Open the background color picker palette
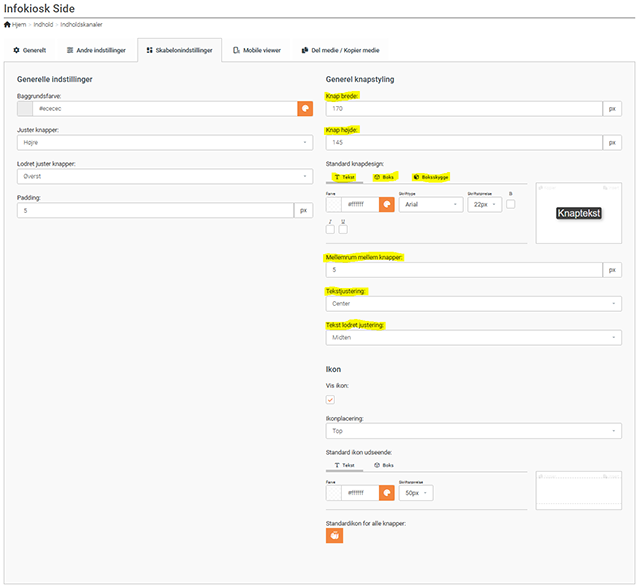This screenshot has height=588, width=639. tap(305, 107)
